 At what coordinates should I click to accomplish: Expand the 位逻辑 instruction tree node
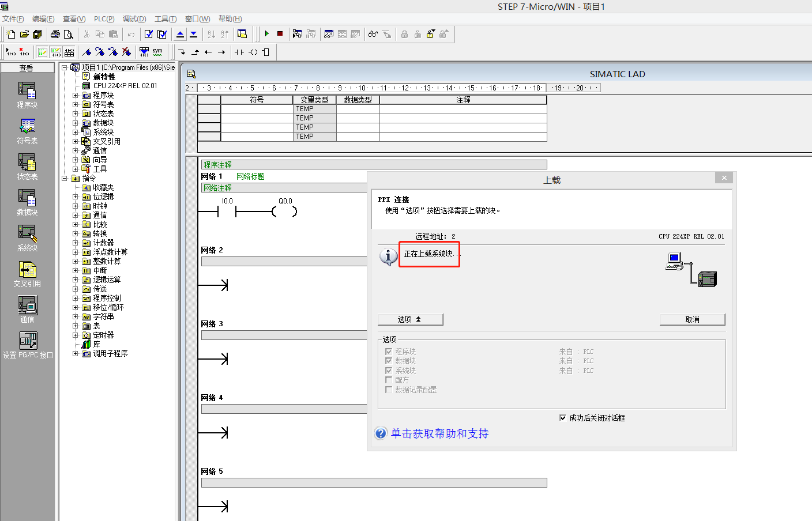click(x=75, y=197)
